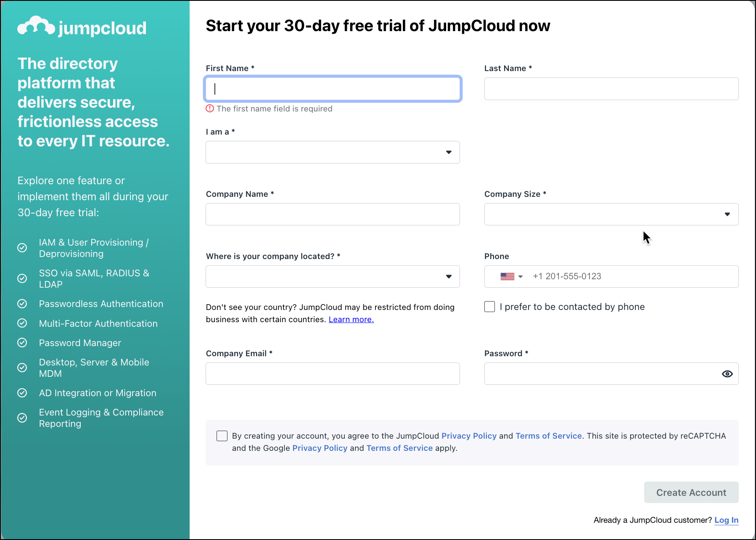Click the checkmark beside AD Integration or Migration

(22, 393)
